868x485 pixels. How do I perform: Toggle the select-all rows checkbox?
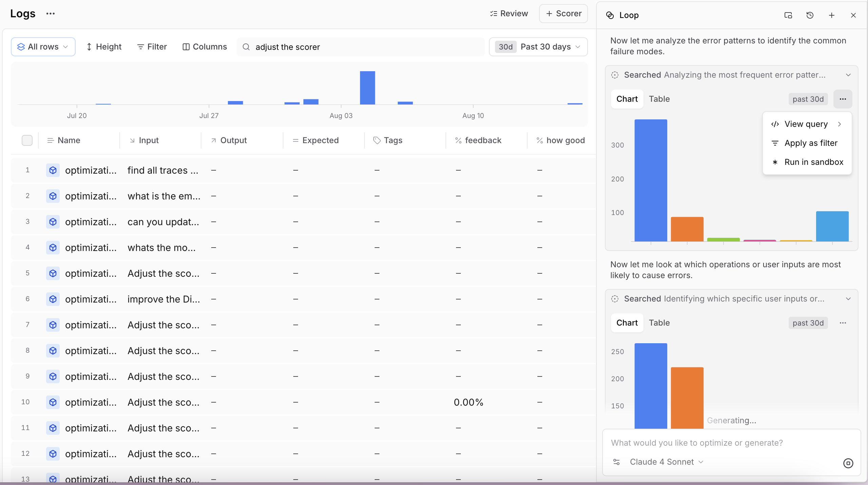(27, 140)
